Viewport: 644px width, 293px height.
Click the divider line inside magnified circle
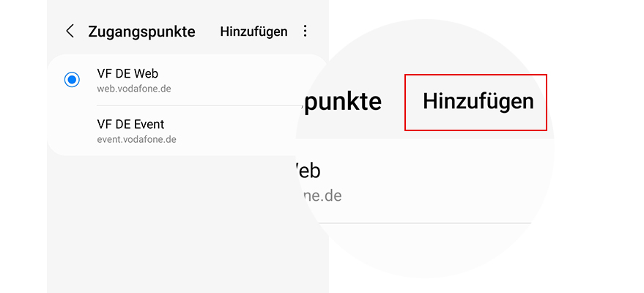click(410, 222)
